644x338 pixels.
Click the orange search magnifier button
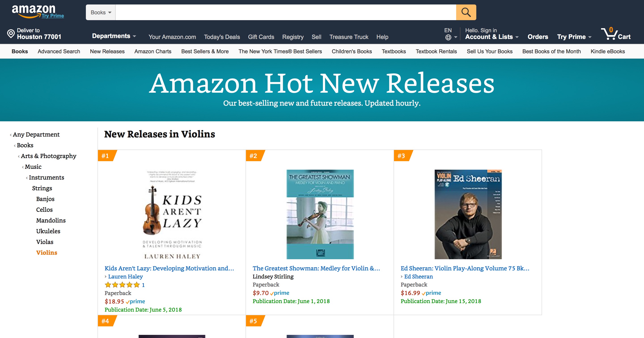[x=466, y=12]
